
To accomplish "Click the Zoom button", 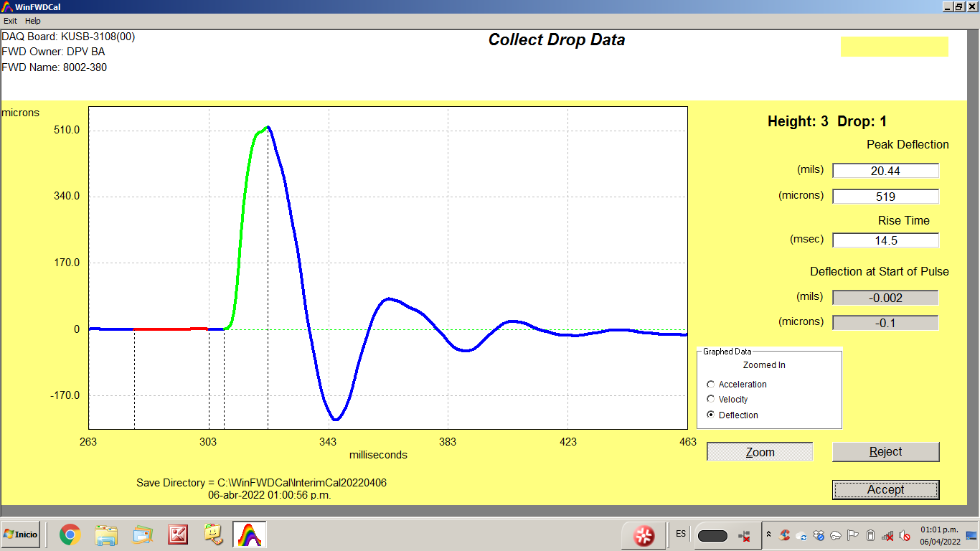I will click(x=760, y=452).
